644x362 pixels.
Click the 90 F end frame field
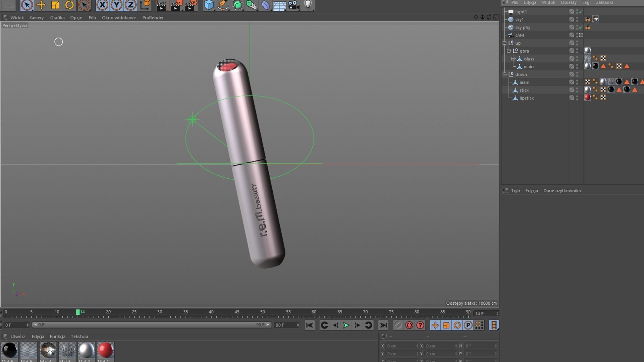point(287,325)
